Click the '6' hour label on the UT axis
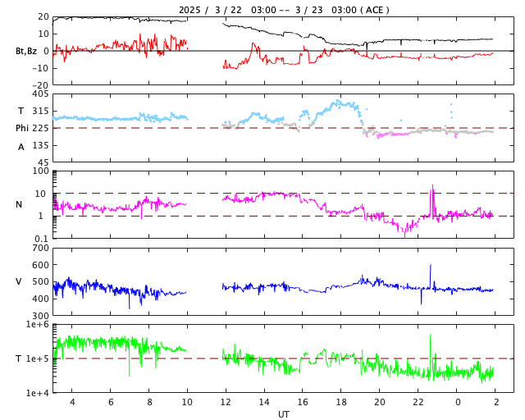Image resolution: width=525 pixels, height=420 pixels. [x=111, y=402]
